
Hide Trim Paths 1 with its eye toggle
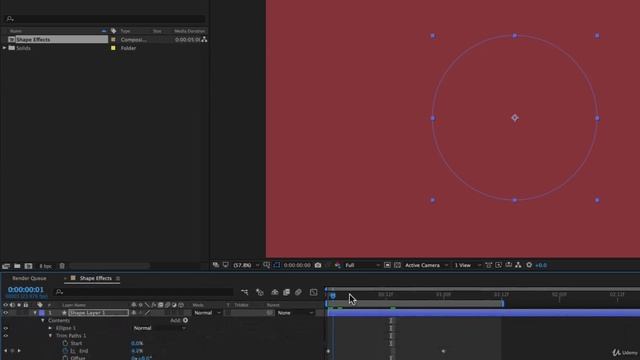[x=5, y=336]
